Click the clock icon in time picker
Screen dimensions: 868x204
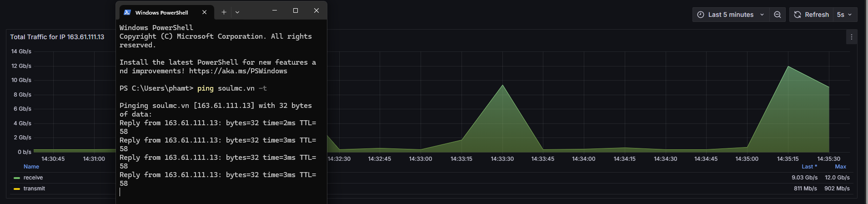tap(701, 15)
